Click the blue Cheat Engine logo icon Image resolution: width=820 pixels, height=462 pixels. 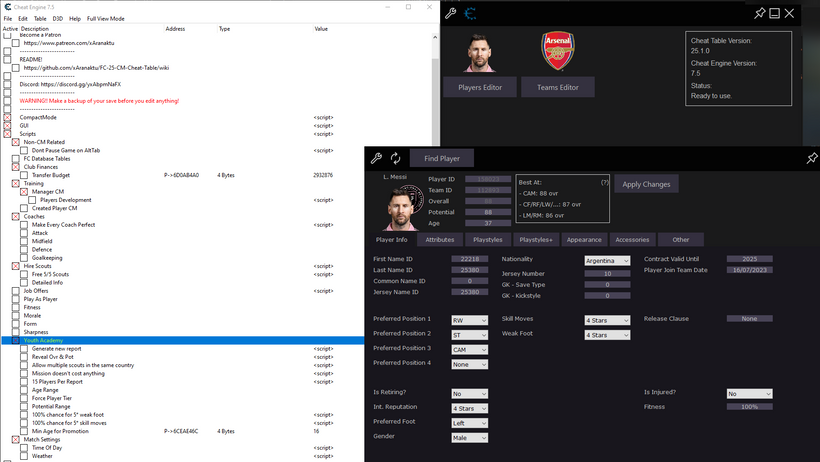point(472,14)
